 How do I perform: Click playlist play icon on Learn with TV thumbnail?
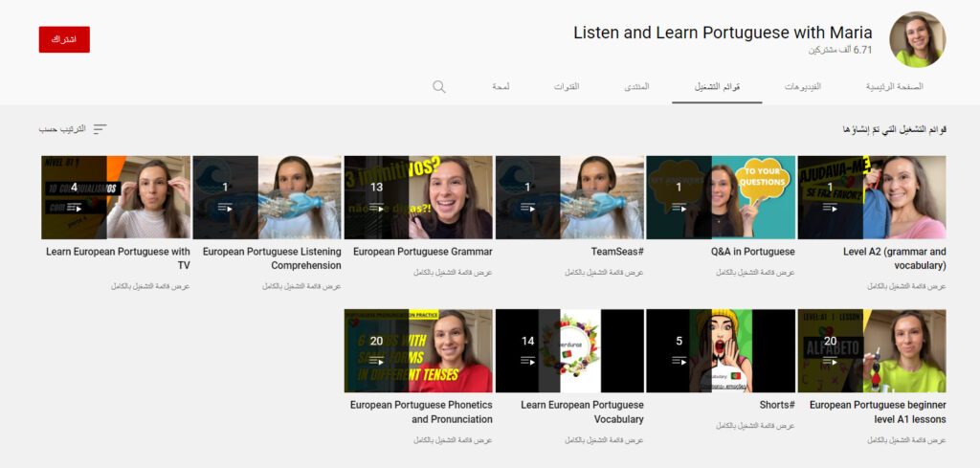(75, 207)
